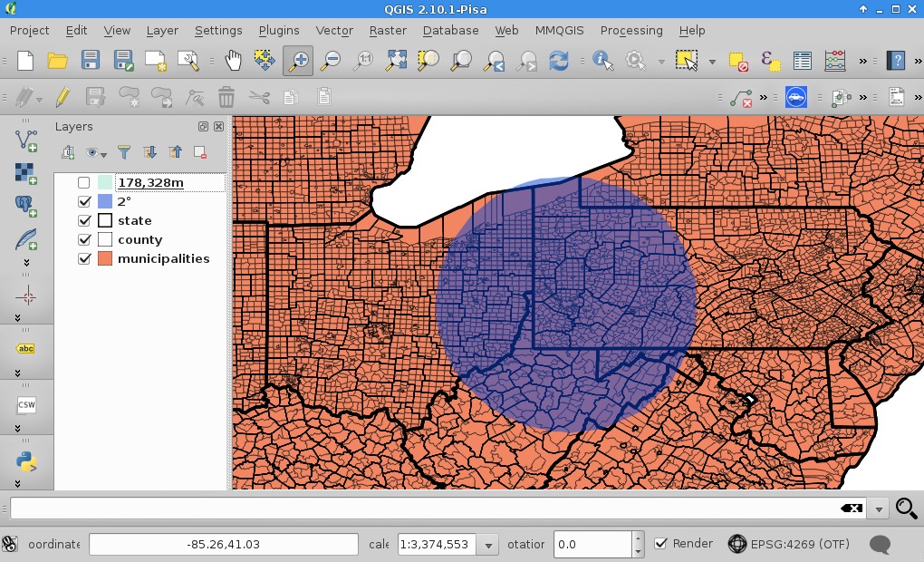Enable the 178,328m layer checkbox
924x562 pixels.
point(84,183)
